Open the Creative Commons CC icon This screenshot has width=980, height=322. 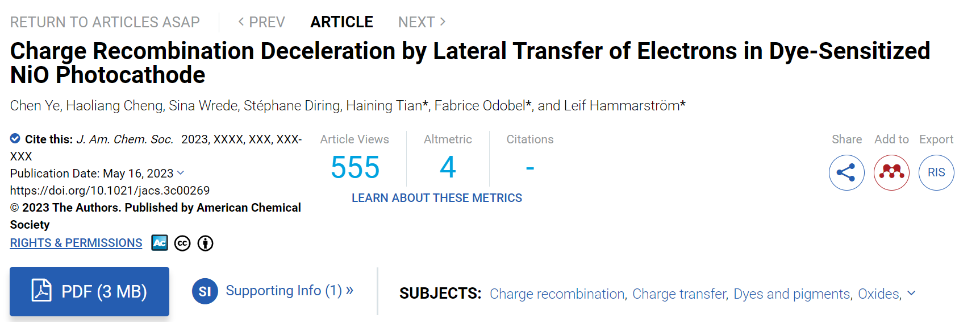click(x=182, y=243)
